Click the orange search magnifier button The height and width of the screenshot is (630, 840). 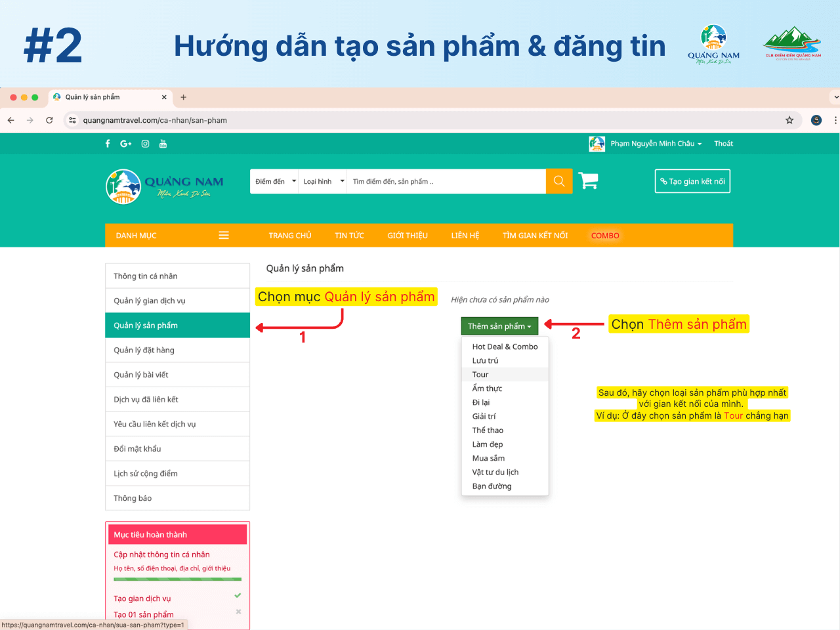[559, 181]
